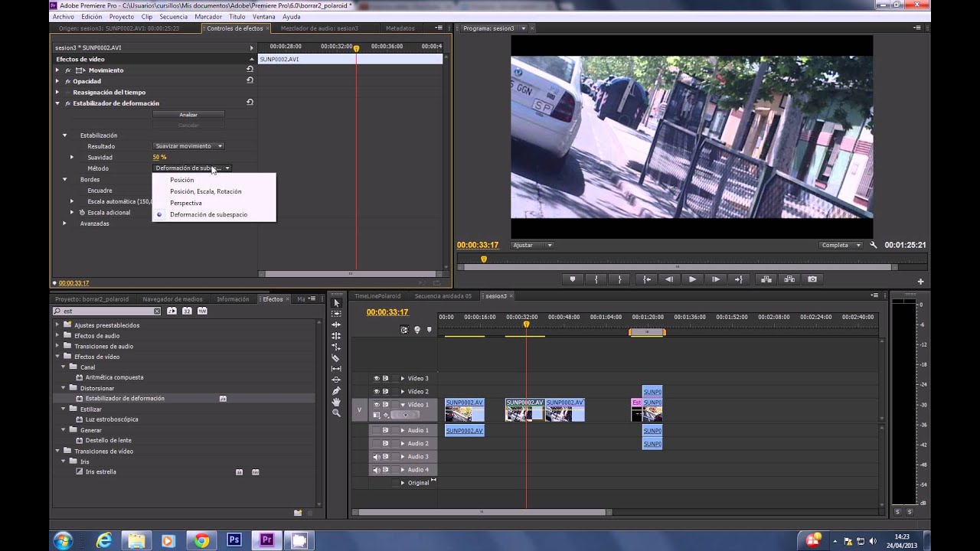This screenshot has width=980, height=551.
Task: Toggle visibility eye of Vídeo 3 track
Action: point(377,378)
